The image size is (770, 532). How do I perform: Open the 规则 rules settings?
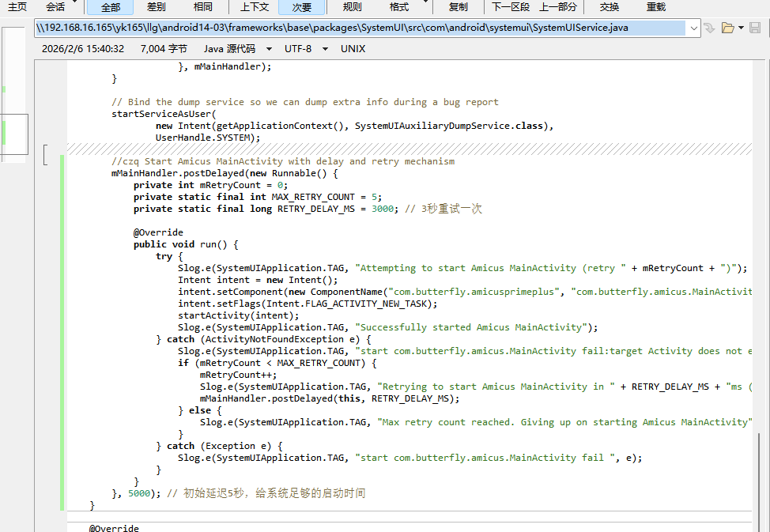[x=352, y=7]
